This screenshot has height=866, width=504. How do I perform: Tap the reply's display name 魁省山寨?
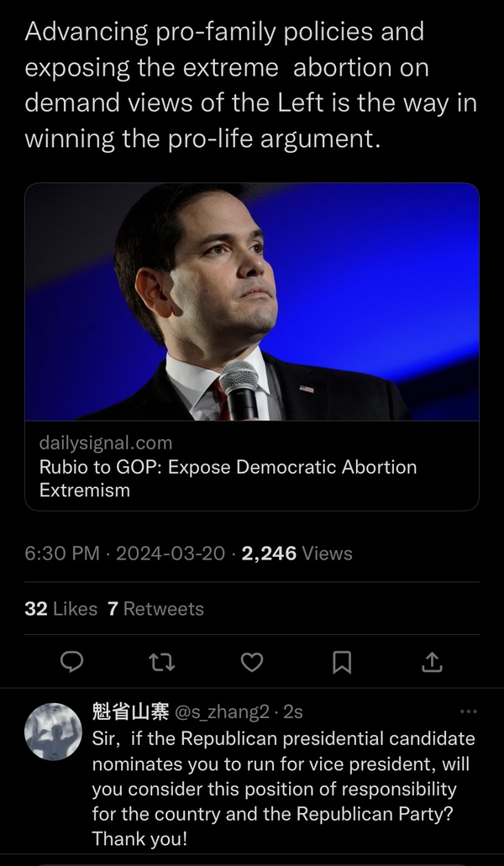pyautogui.click(x=130, y=712)
